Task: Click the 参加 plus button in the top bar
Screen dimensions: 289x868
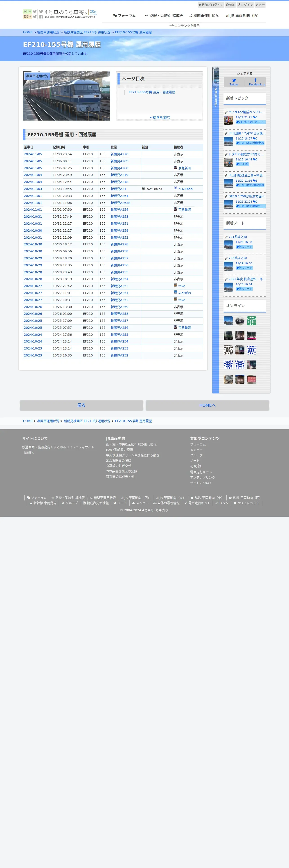Action: click(230, 5)
